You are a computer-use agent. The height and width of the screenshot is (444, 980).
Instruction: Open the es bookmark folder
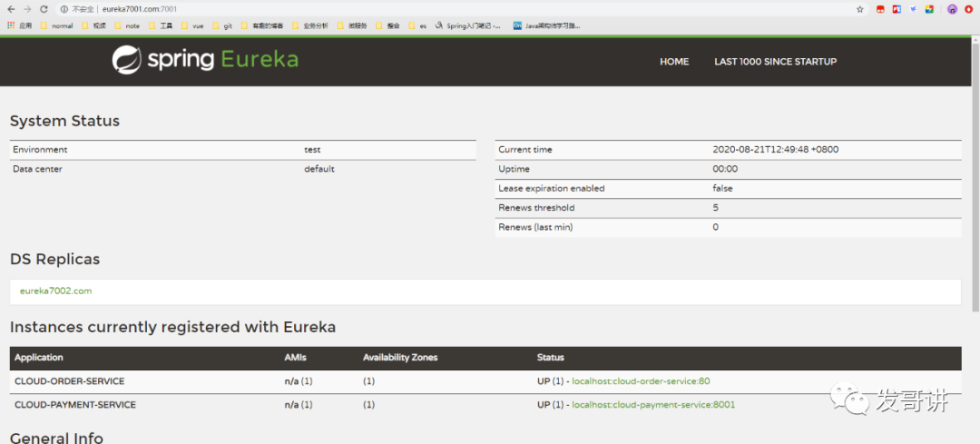pos(418,25)
